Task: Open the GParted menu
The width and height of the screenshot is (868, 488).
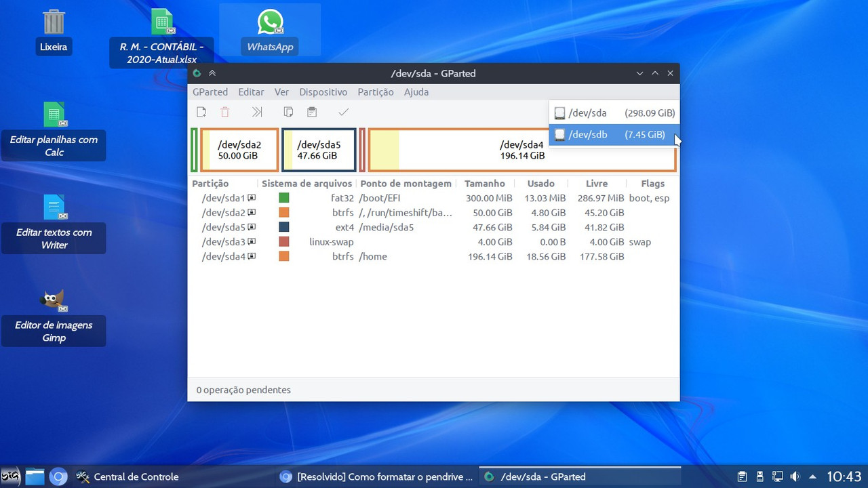Action: pos(210,92)
